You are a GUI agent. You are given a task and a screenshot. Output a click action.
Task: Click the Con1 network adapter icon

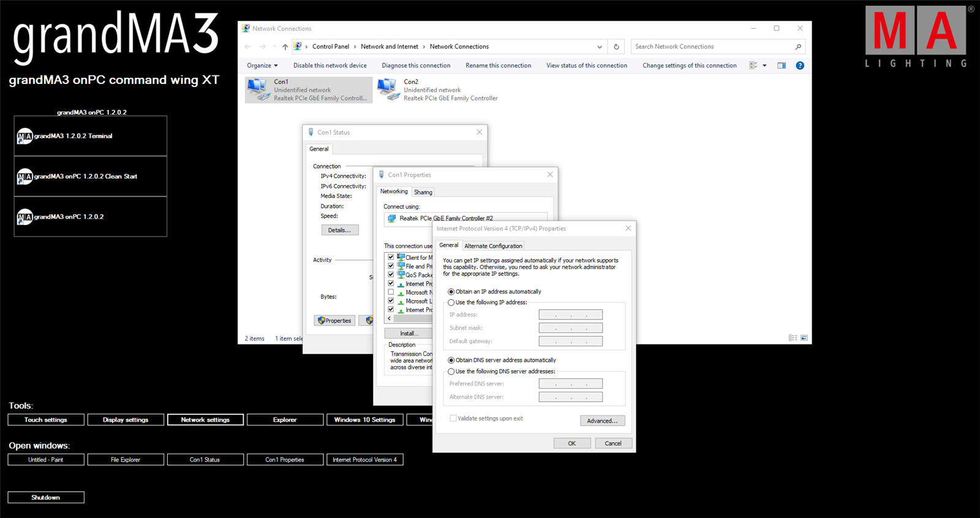[x=257, y=90]
